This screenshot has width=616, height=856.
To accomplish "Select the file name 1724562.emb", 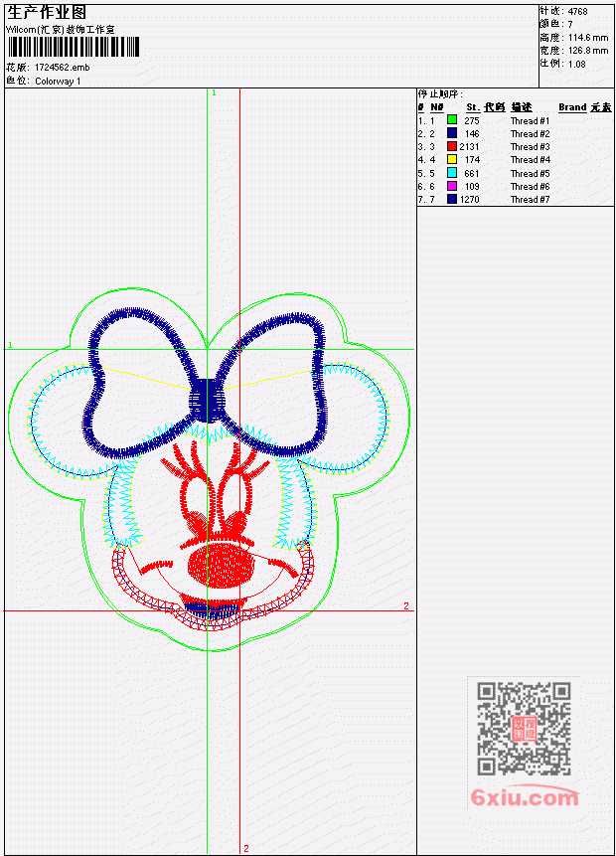I will (62, 68).
